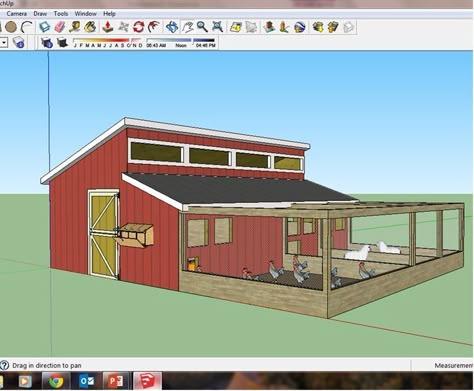
Task: Select the Arc drawing tool
Action: 27,27
